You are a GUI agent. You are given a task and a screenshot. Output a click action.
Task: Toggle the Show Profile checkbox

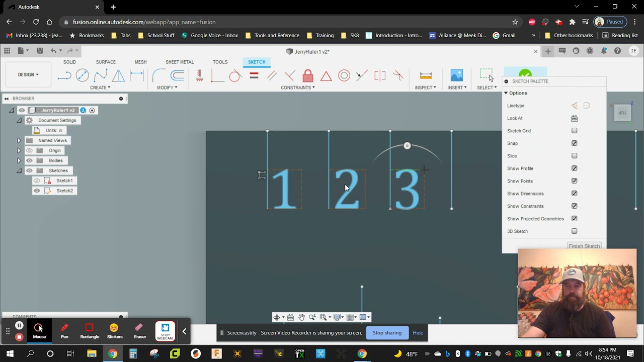[574, 168]
